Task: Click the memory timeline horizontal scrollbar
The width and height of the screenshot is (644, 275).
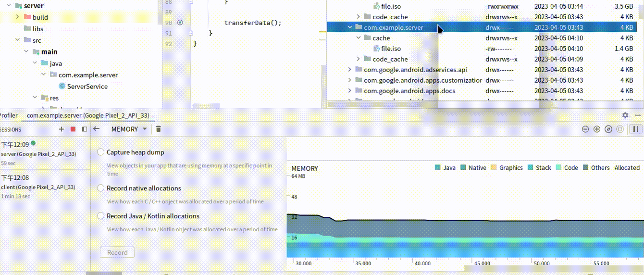Action: click(x=554, y=269)
